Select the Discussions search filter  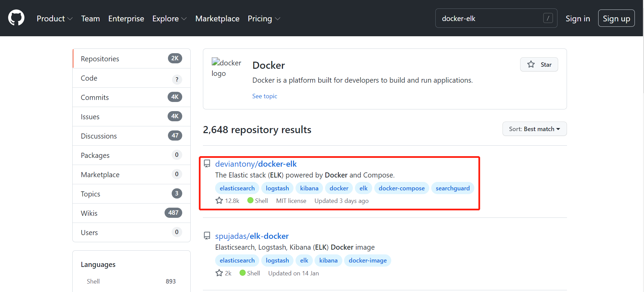click(x=132, y=136)
